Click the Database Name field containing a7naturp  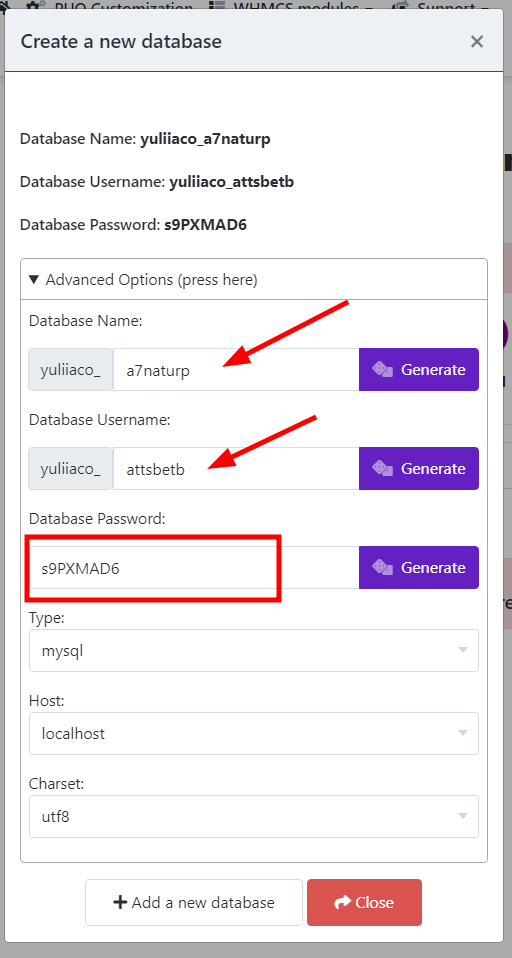(x=236, y=370)
